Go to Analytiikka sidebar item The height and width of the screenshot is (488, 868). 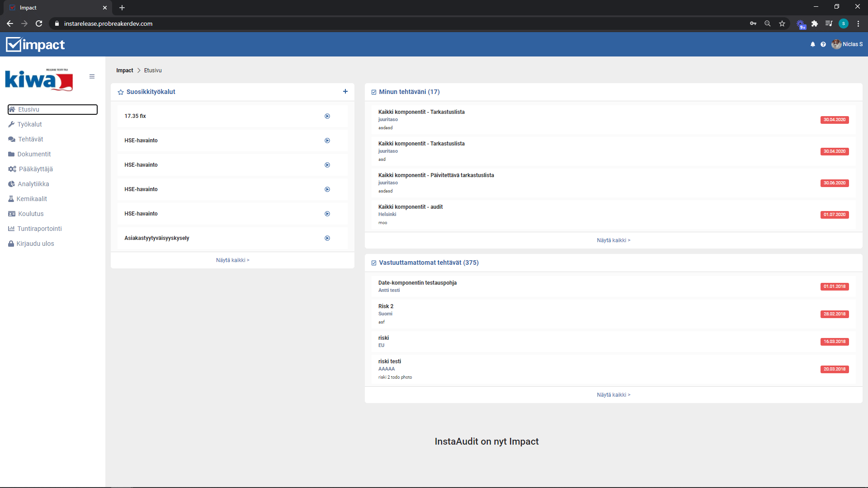point(33,184)
